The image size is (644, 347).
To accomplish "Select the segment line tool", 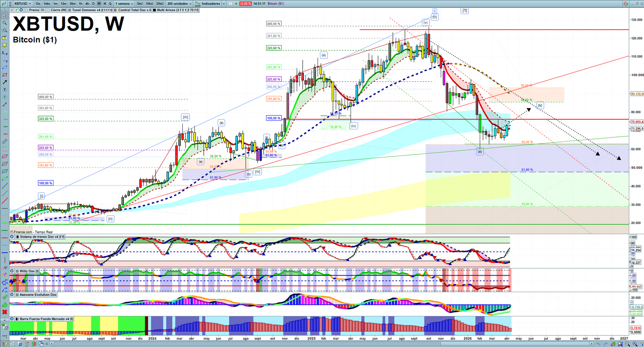I will [x=4, y=104].
